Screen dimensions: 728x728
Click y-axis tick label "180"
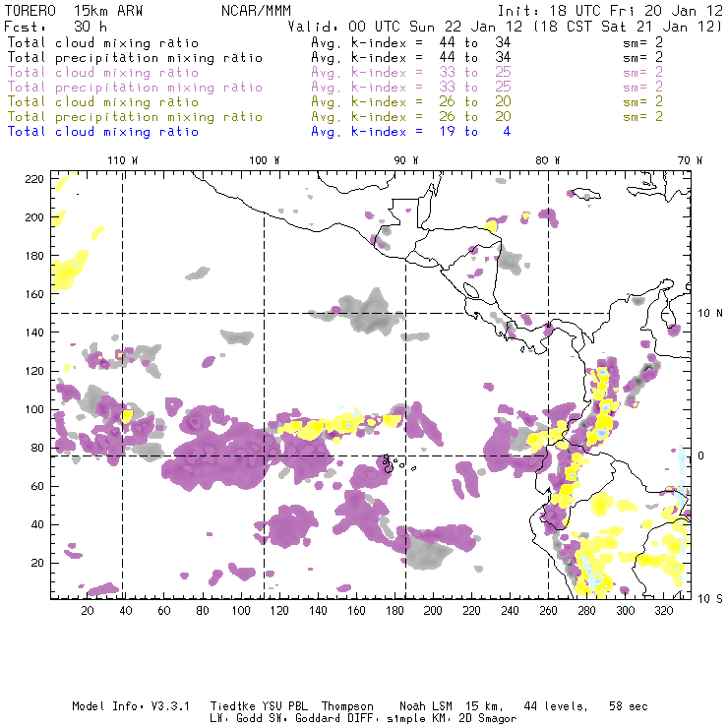point(34,256)
